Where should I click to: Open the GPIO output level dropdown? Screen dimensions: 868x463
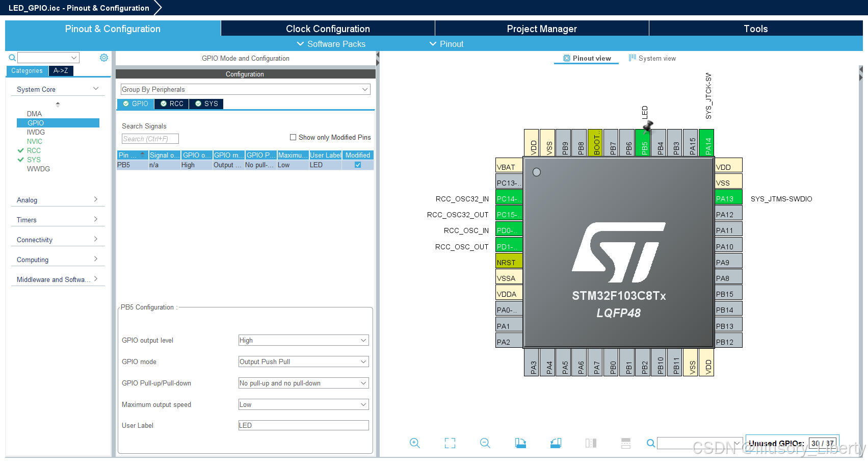coord(304,340)
